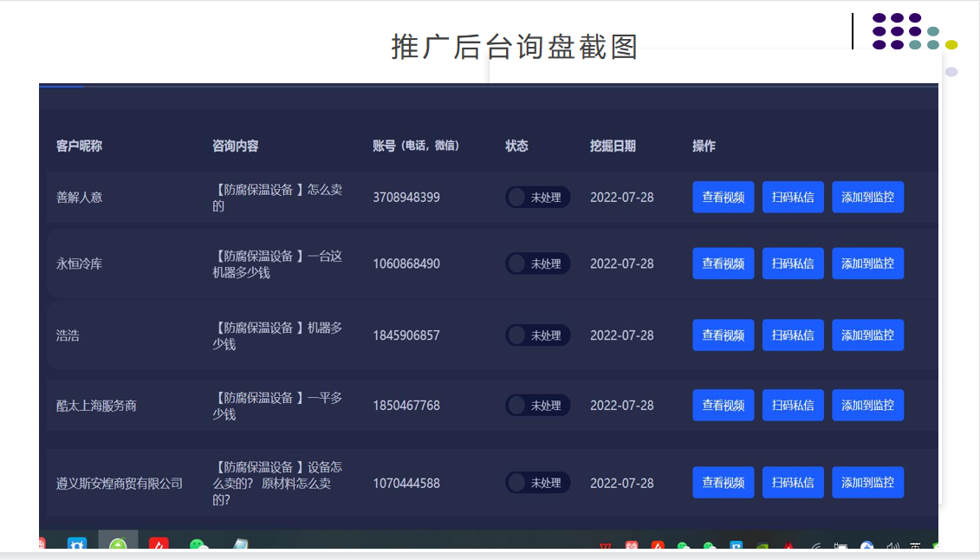Switch 未处理 status toggle for 浩浩
Image resolution: width=980 pixels, height=560 pixels.
pos(537,335)
